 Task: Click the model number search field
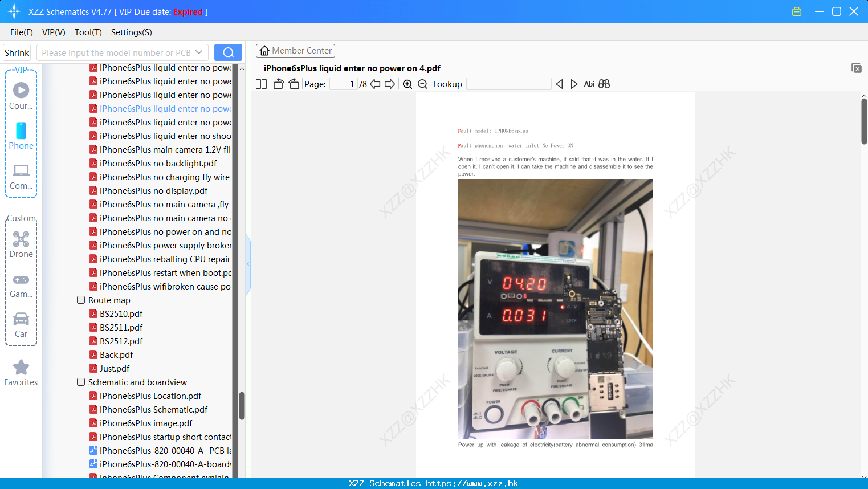pyautogui.click(x=116, y=52)
